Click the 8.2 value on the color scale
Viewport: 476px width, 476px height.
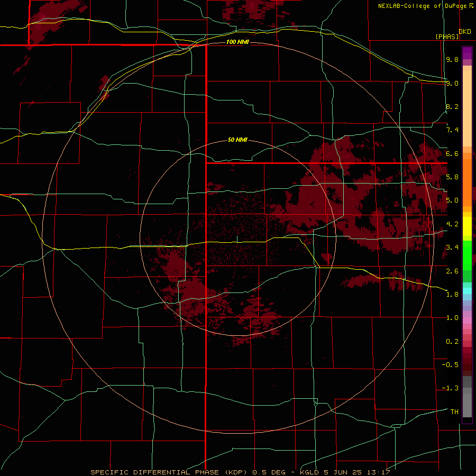point(452,106)
